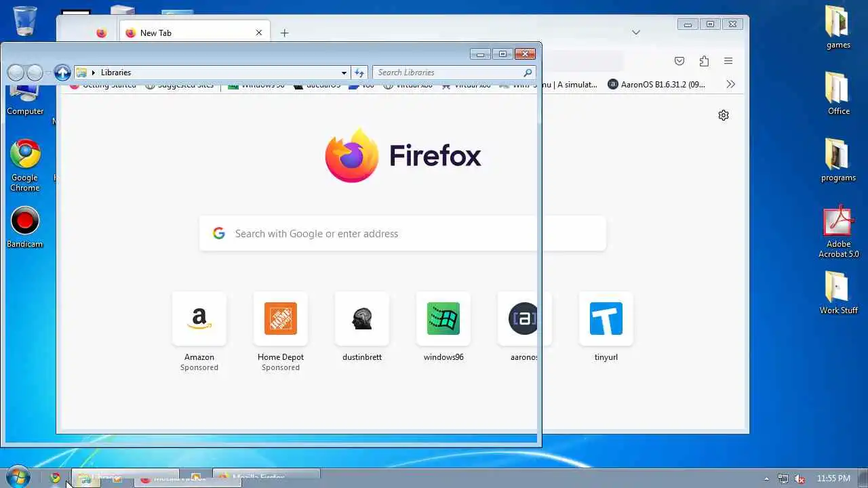Expand the Libraries address bar dropdown

tap(344, 73)
